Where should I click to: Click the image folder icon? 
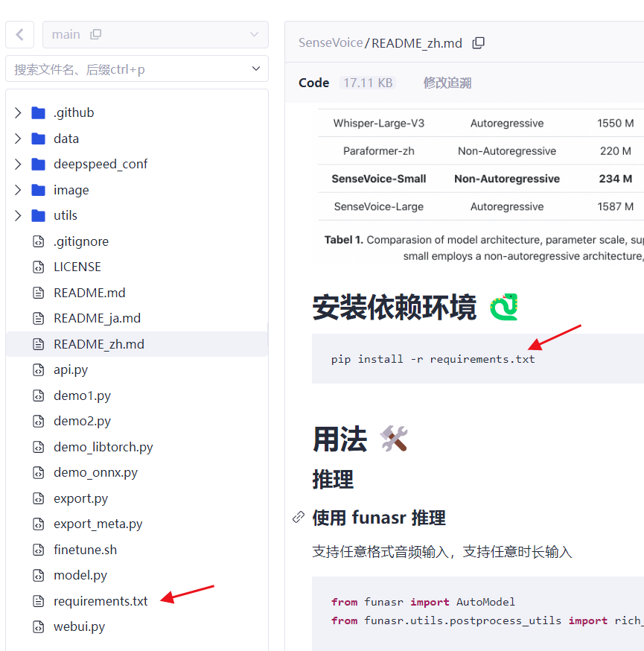pos(37,189)
